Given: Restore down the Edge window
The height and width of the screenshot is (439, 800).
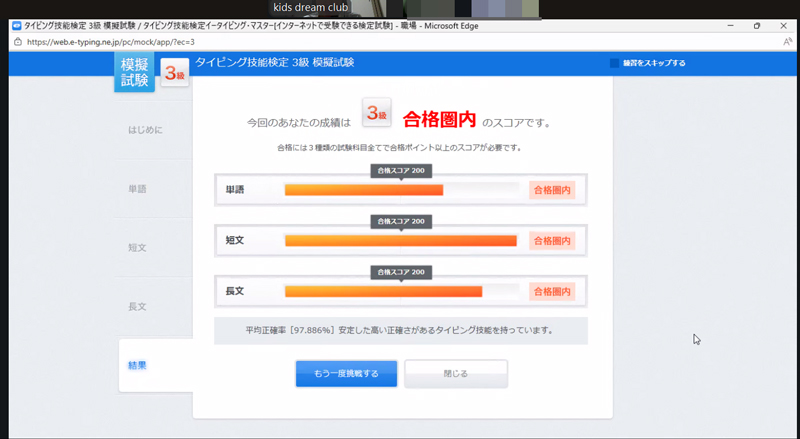Looking at the screenshot, I should pos(757,26).
